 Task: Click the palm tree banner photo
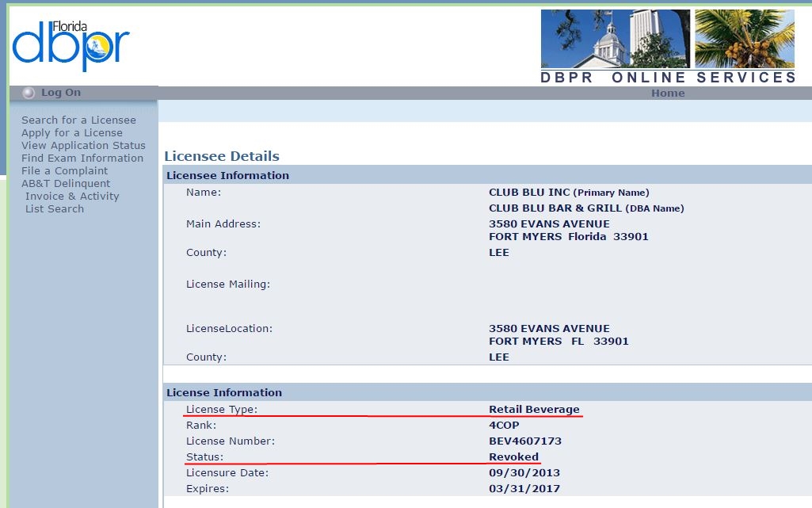(x=745, y=39)
